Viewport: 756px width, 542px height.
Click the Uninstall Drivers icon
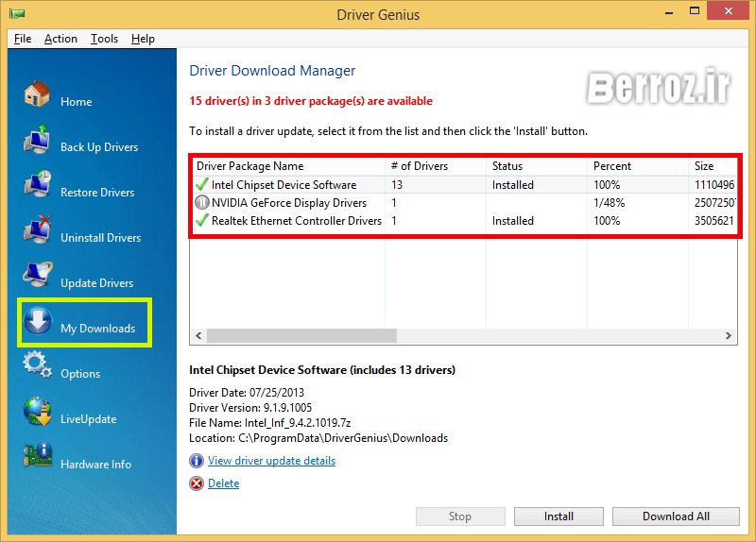click(37, 231)
